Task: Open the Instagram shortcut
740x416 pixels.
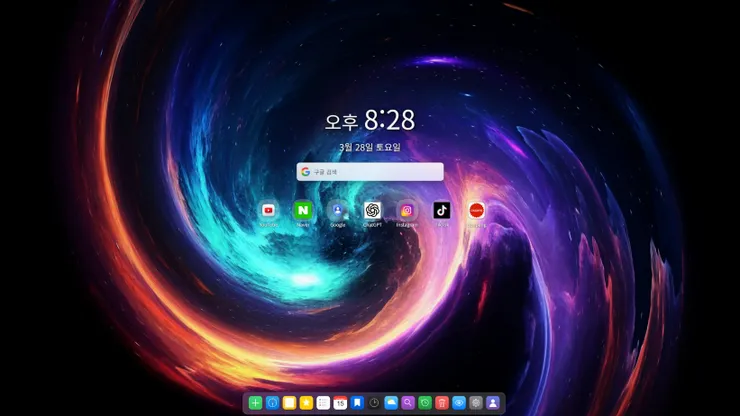Action: 407,211
